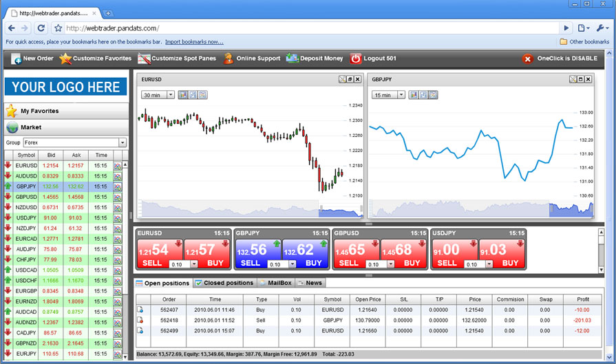Screen dimensions: 616x364
Task: Click the first chart type icon in the EURUSD chart
Action: (183, 95)
